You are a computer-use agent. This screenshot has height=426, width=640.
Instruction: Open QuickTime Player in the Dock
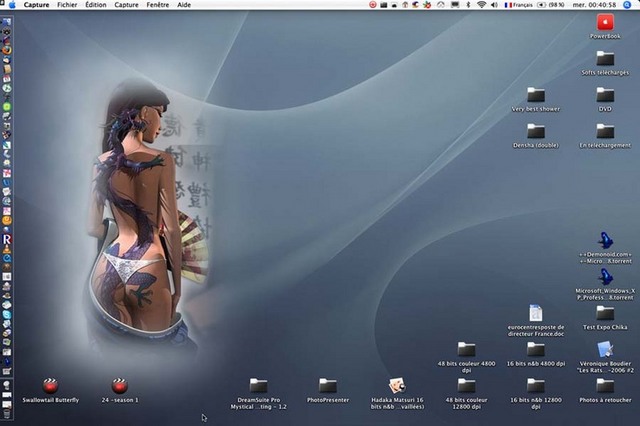tap(7, 258)
